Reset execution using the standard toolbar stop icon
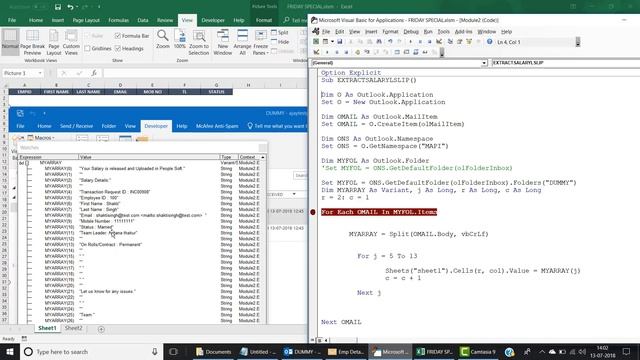640x360 pixels. point(430,42)
